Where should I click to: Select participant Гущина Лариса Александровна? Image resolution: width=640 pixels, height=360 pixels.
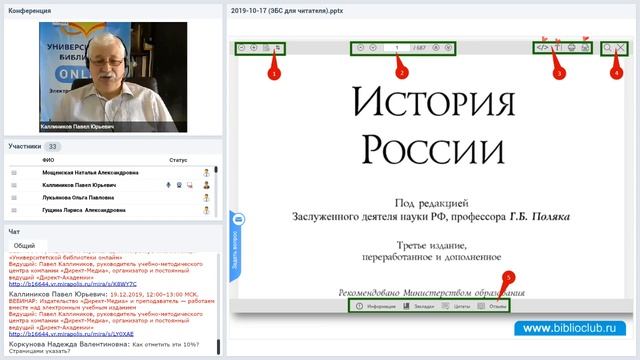(x=84, y=210)
